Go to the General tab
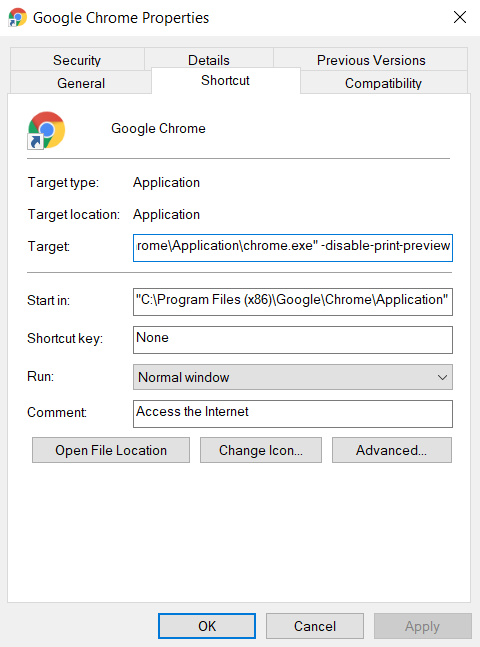The width and height of the screenshot is (480, 647). (x=81, y=83)
